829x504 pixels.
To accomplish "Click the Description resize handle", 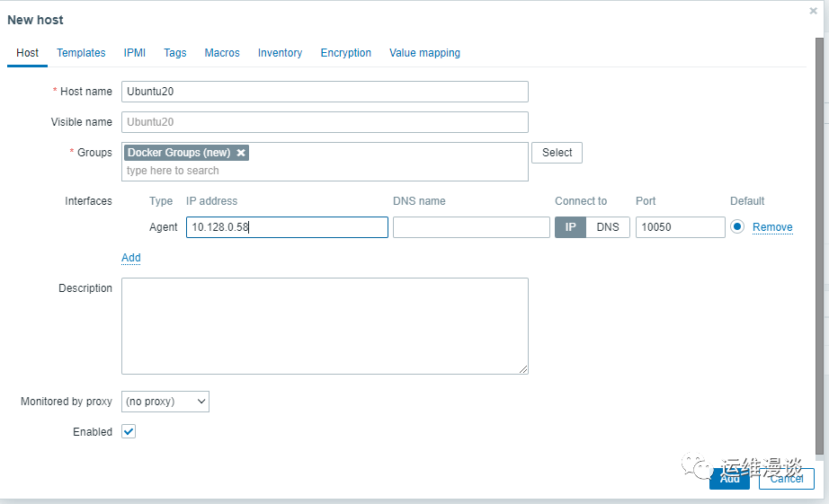I will click(523, 369).
